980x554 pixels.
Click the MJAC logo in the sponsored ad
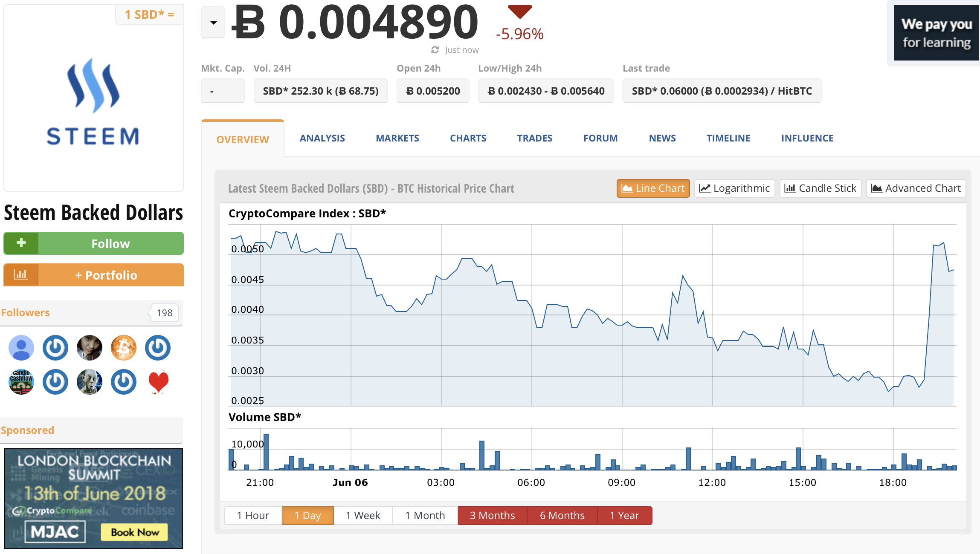click(55, 532)
